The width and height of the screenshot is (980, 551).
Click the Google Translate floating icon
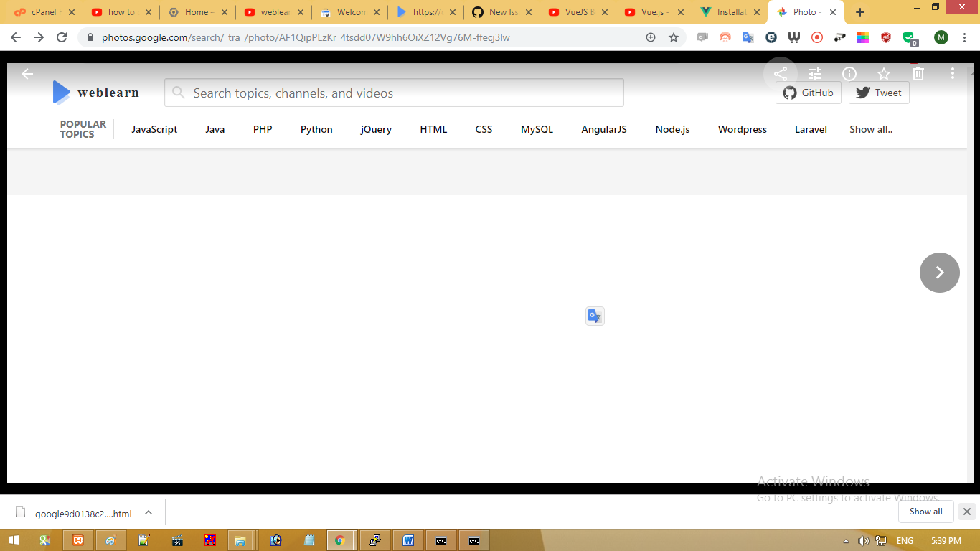595,316
